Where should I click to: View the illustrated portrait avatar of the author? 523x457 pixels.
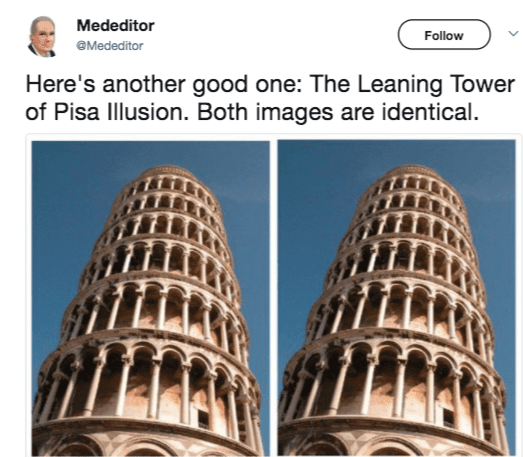pyautogui.click(x=42, y=36)
